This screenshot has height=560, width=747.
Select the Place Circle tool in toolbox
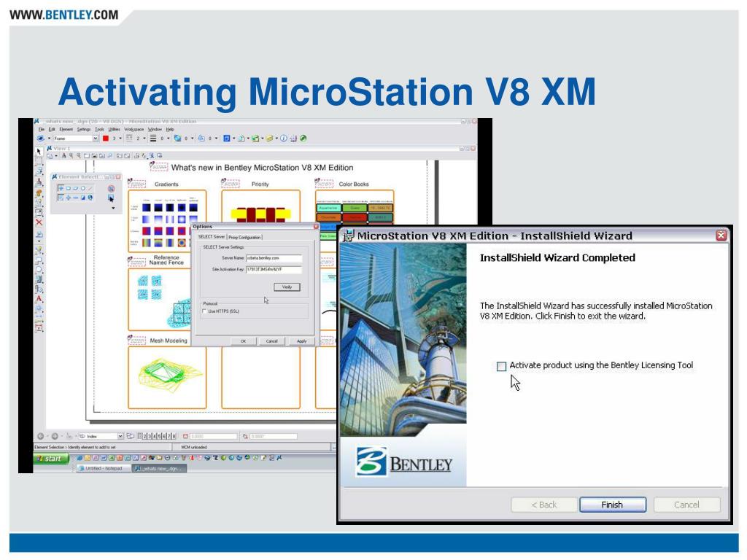[39, 270]
